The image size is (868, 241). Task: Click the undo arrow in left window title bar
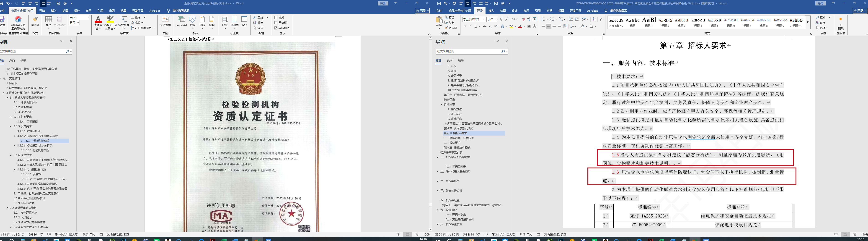[x=8, y=3]
